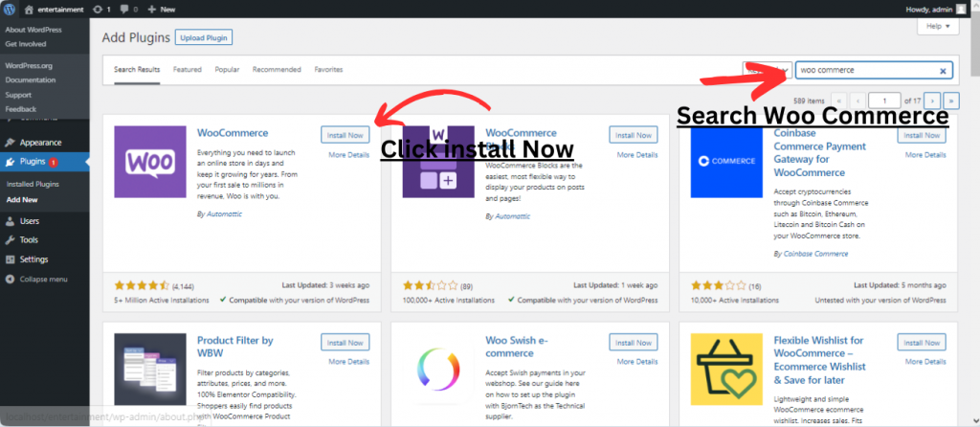The image size is (980, 427).
Task: Open the Support menu item
Action: click(x=18, y=95)
